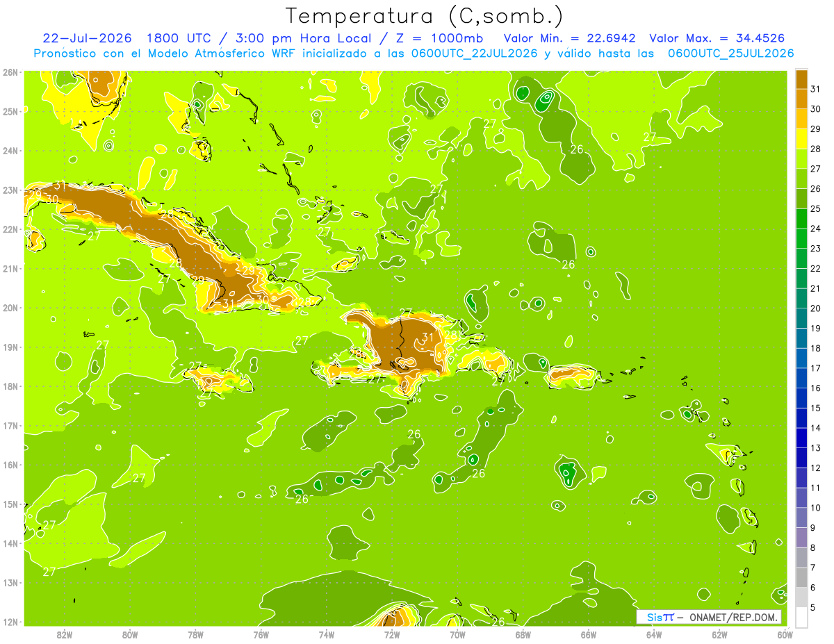
Task: Click the '68W' longitude axis label
Action: tap(523, 634)
